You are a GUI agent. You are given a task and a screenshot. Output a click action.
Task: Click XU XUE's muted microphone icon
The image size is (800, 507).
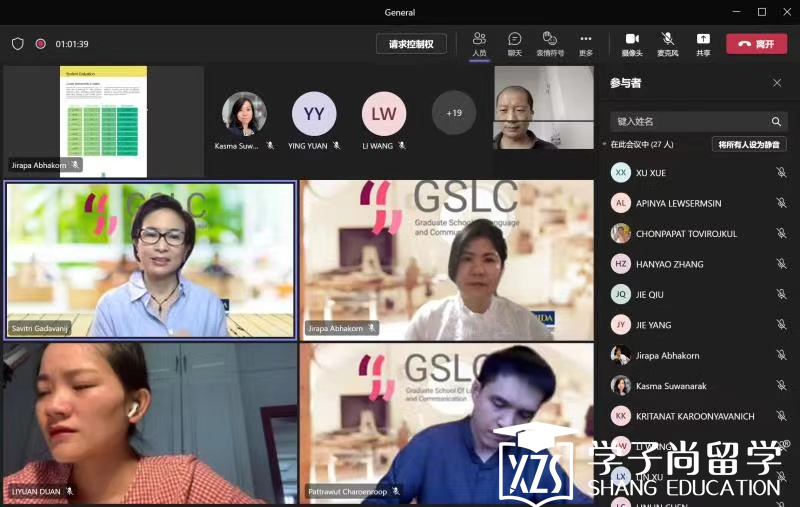(781, 172)
